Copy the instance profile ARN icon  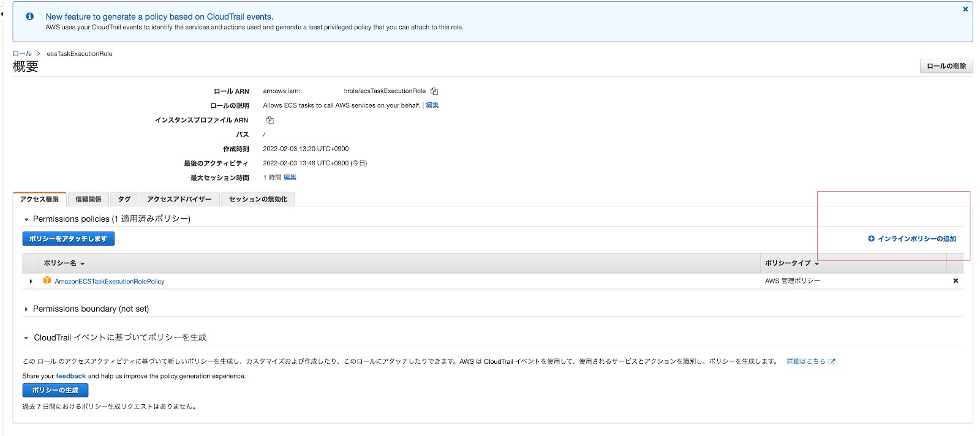[269, 120]
